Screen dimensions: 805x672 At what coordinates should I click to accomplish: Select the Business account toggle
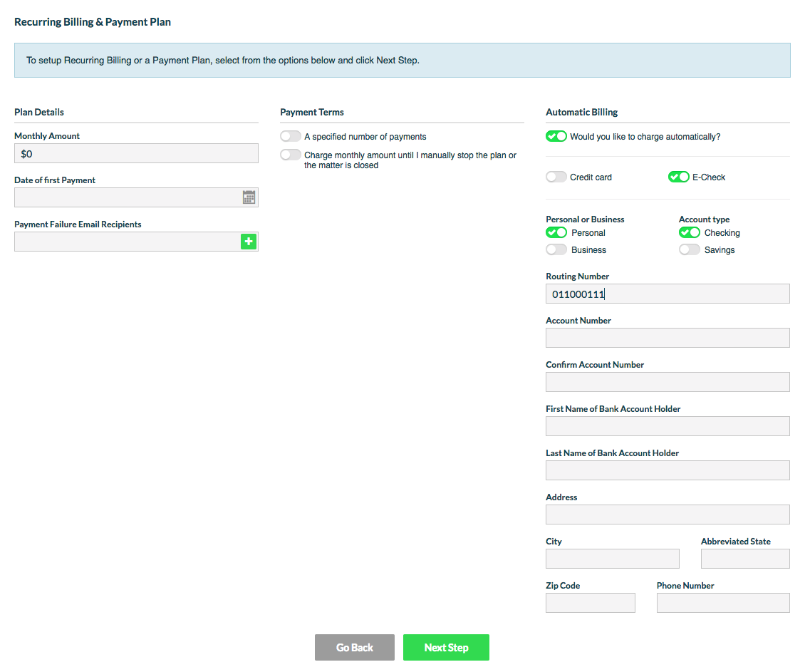point(556,249)
